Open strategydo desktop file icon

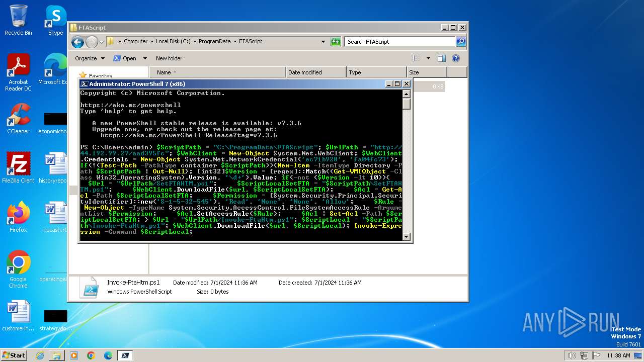55,320
